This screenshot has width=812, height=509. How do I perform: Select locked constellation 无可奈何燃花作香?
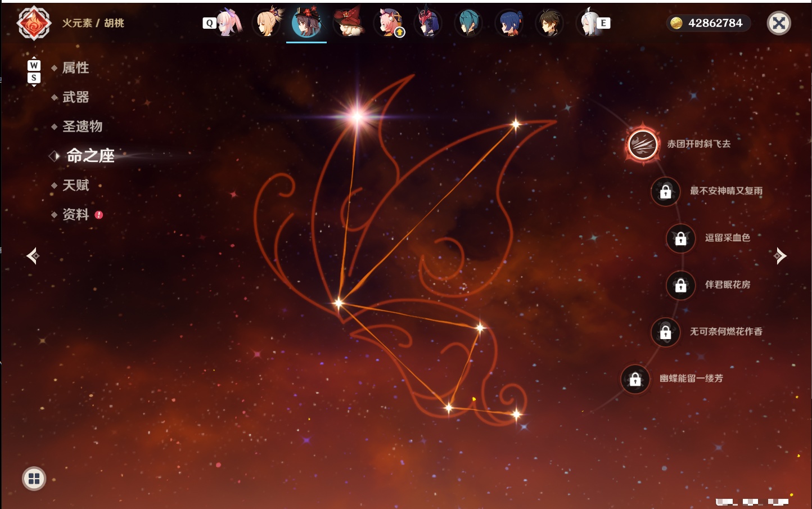click(x=665, y=332)
